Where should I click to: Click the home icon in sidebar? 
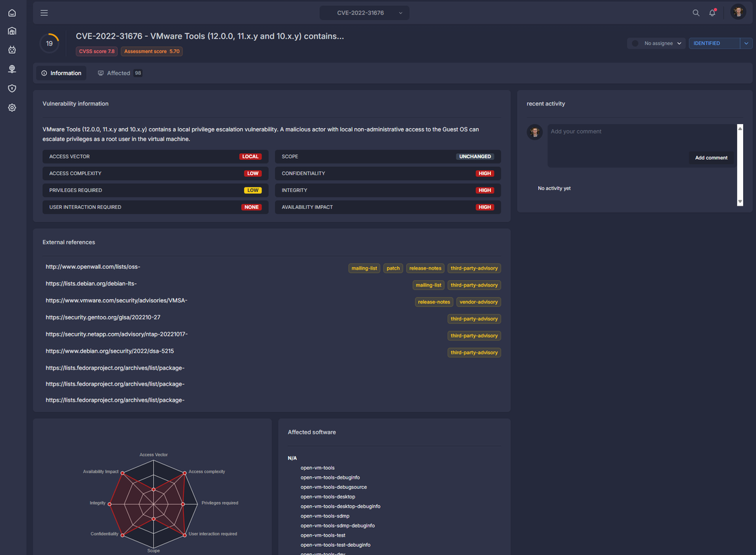tap(12, 13)
